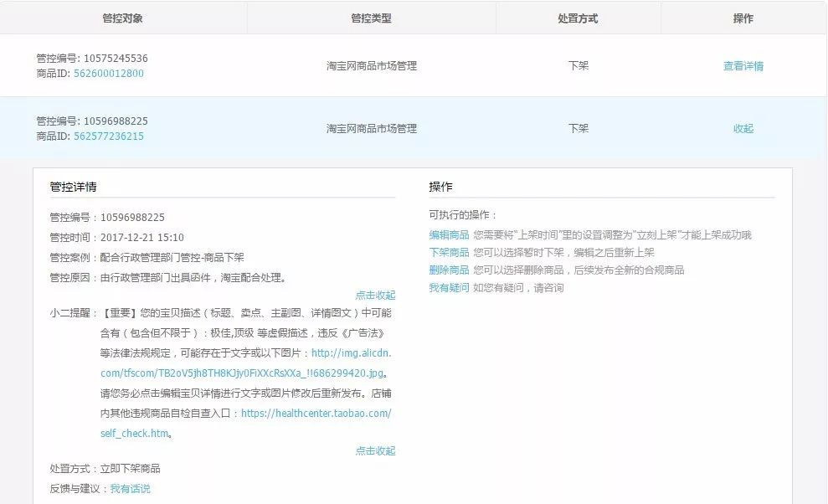This screenshot has height=504, width=828.
Task: Collapse row details with 收起 link
Action: point(743,128)
